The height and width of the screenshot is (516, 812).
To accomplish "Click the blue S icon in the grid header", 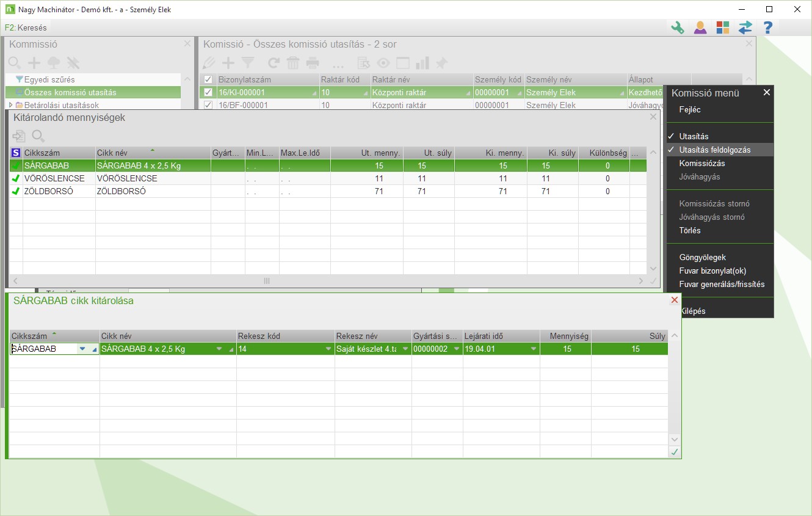I will point(16,153).
